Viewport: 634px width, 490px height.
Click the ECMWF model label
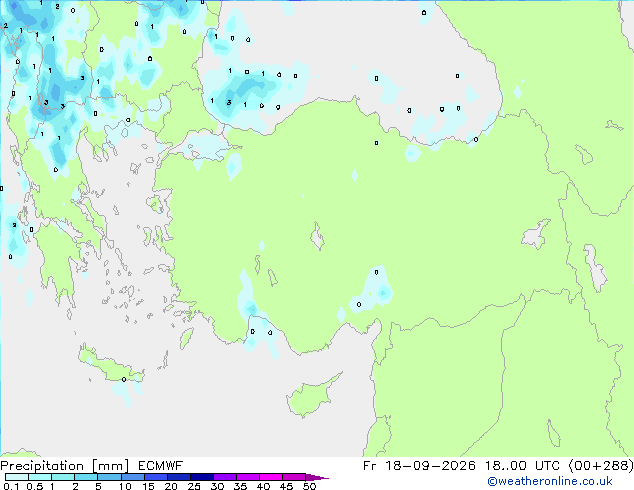coord(160,466)
